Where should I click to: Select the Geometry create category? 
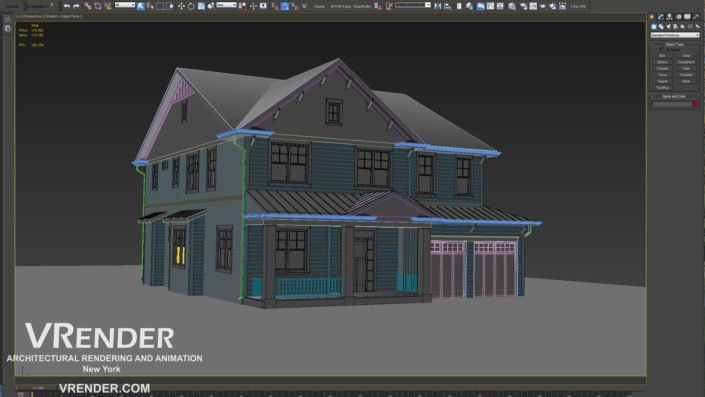654,27
